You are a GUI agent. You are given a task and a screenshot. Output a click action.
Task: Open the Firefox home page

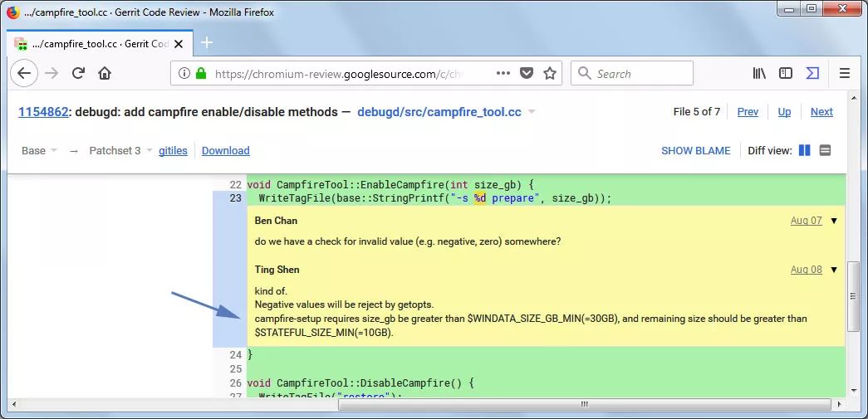105,73
